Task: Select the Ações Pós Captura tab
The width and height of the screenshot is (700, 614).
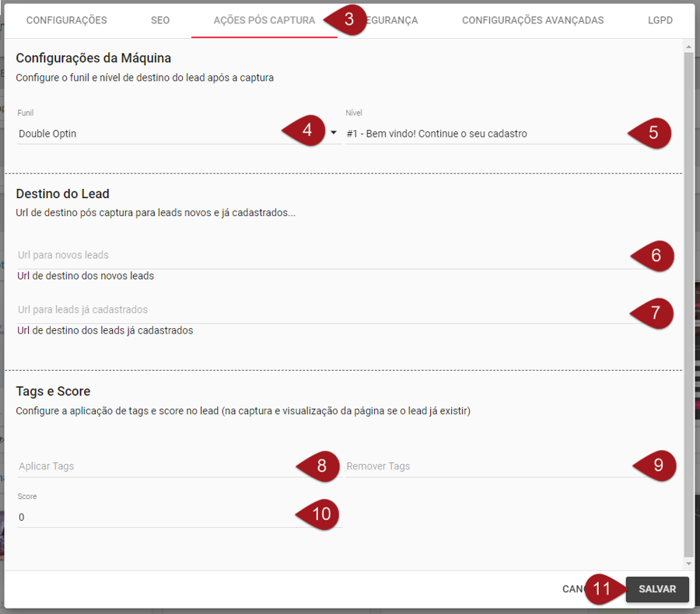Action: 264,20
